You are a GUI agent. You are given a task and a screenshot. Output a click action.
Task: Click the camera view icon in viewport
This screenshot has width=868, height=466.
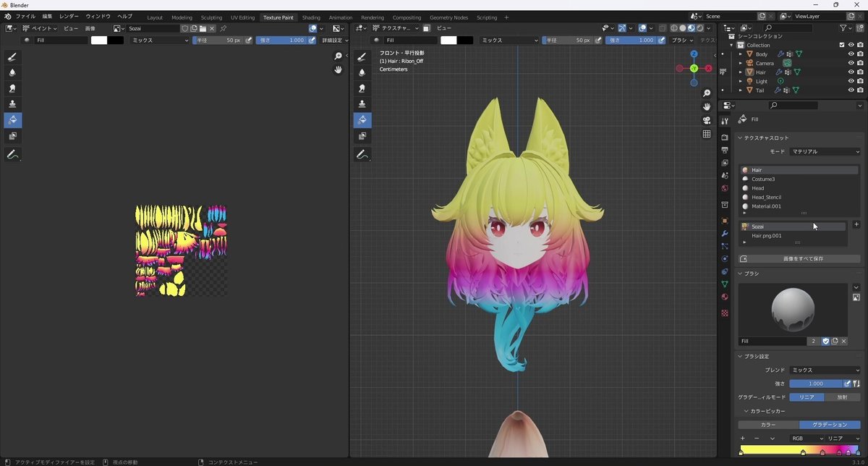click(707, 120)
